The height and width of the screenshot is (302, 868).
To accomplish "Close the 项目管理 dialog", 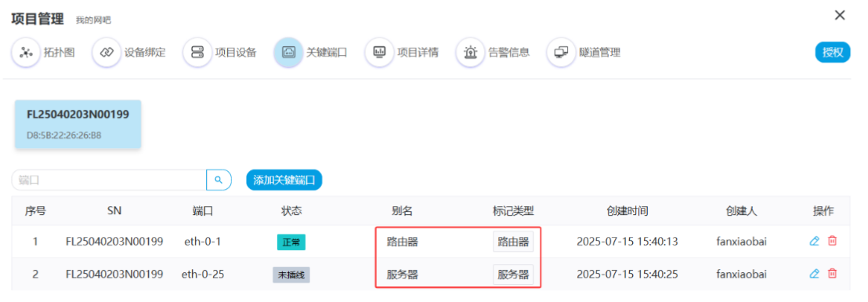I will [840, 16].
